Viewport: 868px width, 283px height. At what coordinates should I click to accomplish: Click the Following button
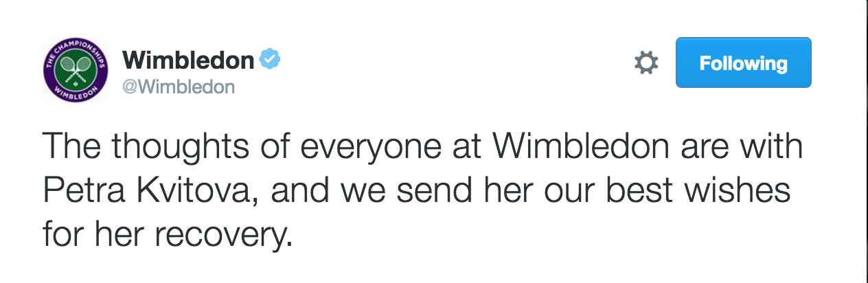(x=743, y=63)
